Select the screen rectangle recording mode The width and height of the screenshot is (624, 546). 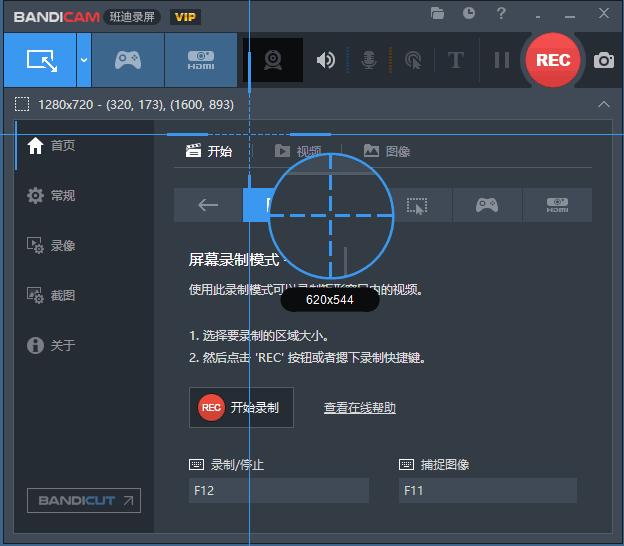pyautogui.click(x=40, y=60)
